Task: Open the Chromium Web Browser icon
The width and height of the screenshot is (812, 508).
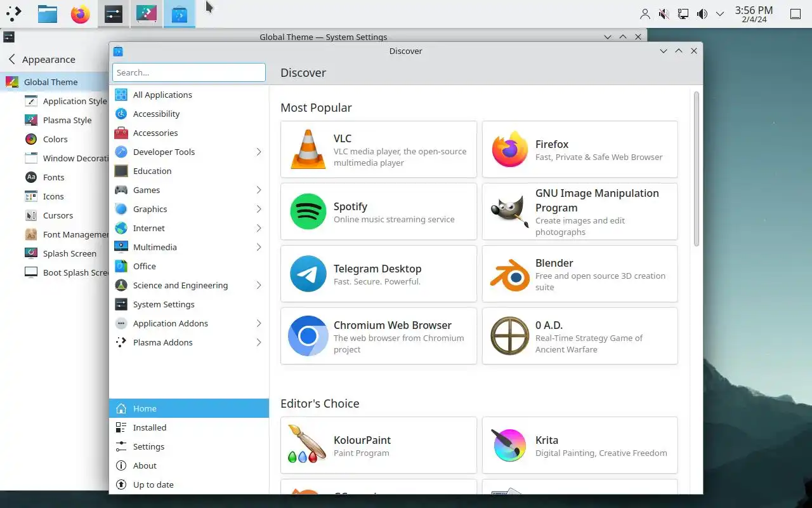Action: click(308, 336)
